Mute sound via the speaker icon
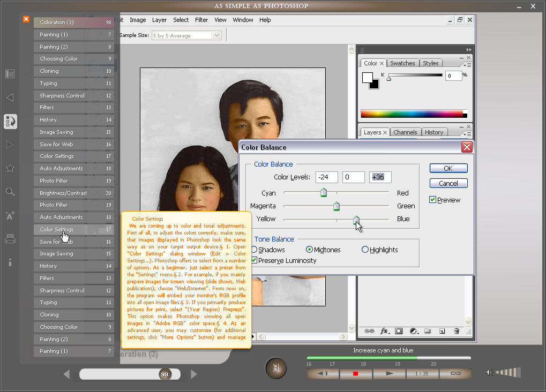The height and width of the screenshot is (392, 546). (489, 373)
